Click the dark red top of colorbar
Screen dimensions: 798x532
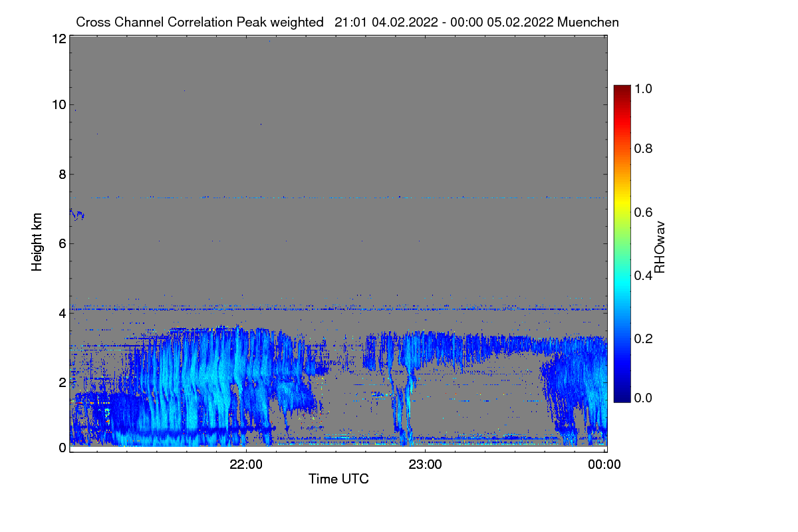pyautogui.click(x=622, y=89)
